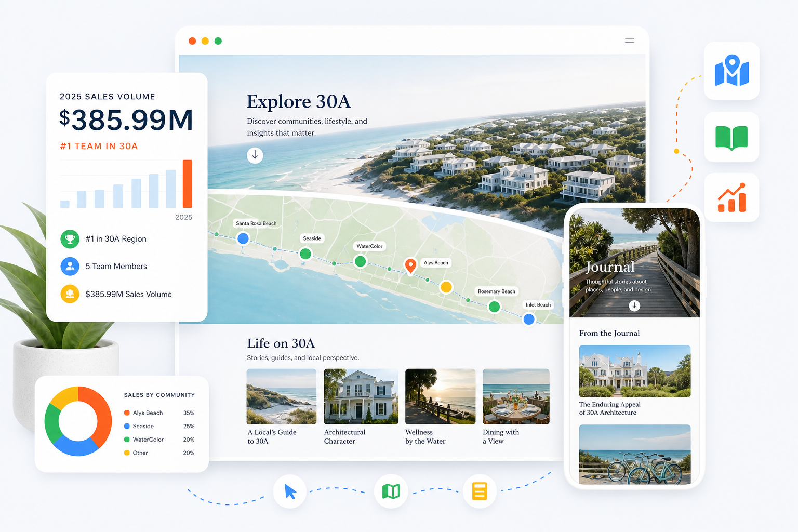
Task: Open the Architectural Character story thumbnail
Action: pyautogui.click(x=361, y=396)
